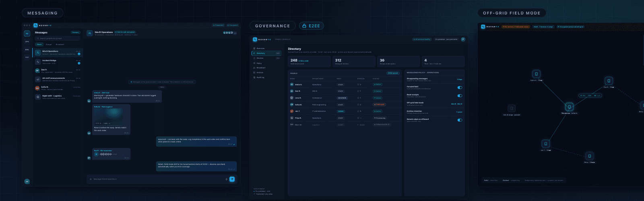Click the E2EE lock badge
Viewport: 644px width, 201px height.
(311, 26)
